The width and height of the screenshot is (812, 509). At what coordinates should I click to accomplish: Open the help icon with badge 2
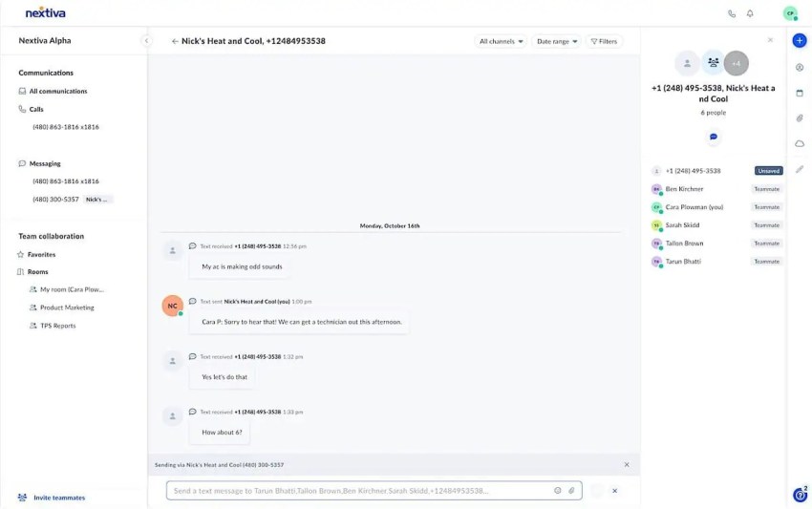pos(799,495)
